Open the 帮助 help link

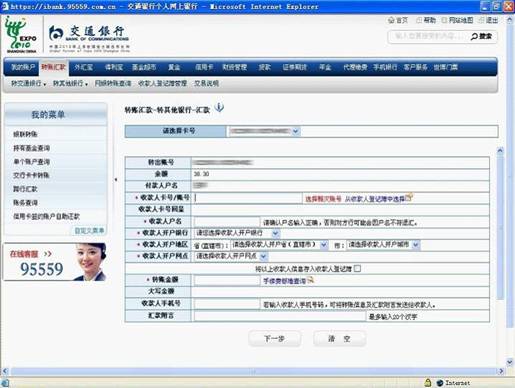426,20
